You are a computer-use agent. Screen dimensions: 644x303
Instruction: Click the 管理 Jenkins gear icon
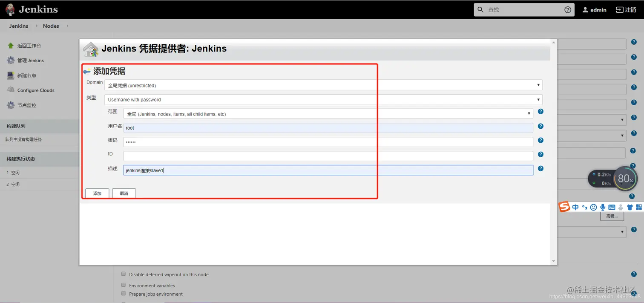[11, 61]
